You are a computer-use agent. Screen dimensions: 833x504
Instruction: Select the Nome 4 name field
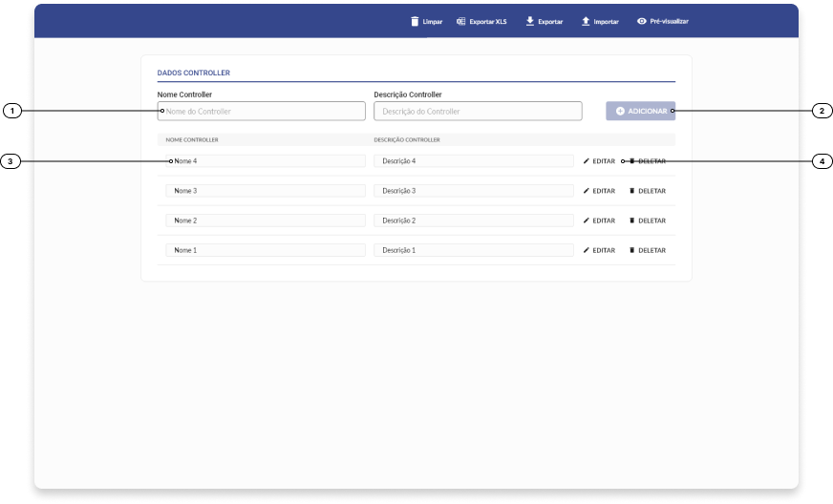[266, 161]
